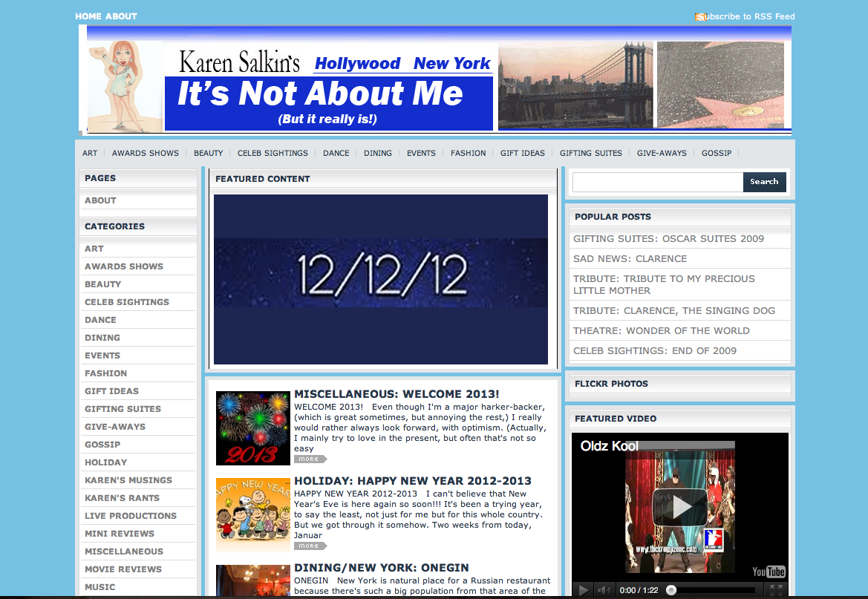
Task: Select BEAUTY in horizontal category bar
Action: (208, 153)
